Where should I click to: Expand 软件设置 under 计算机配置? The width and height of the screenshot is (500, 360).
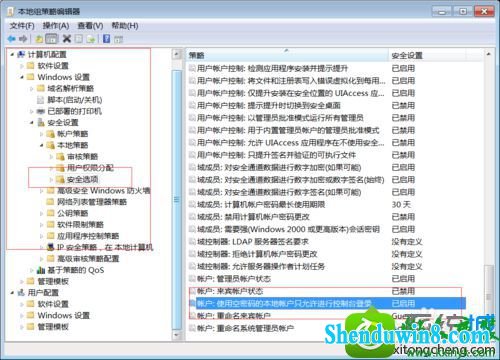22,66
